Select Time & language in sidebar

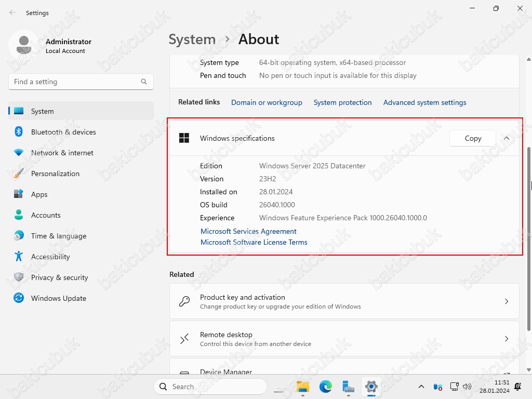[x=81, y=235]
